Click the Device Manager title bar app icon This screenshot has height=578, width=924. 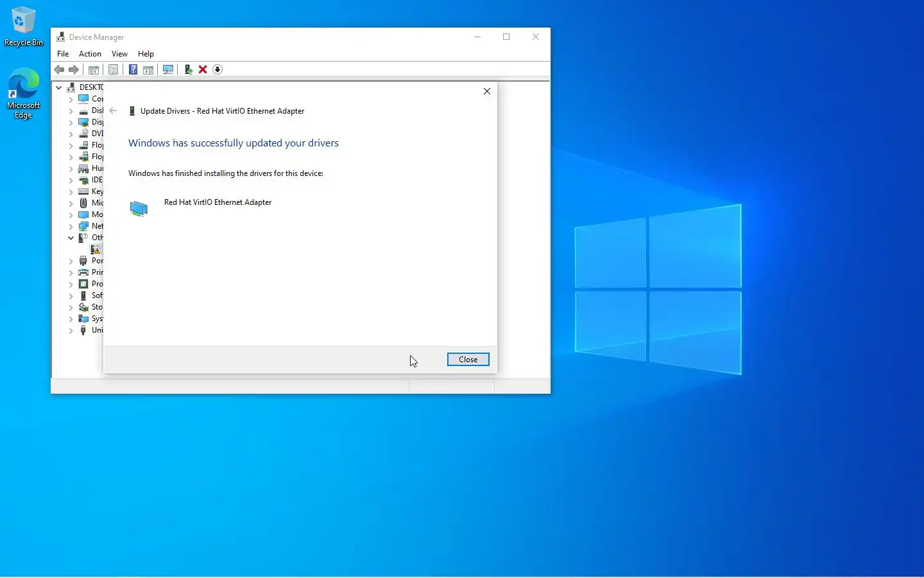click(61, 37)
